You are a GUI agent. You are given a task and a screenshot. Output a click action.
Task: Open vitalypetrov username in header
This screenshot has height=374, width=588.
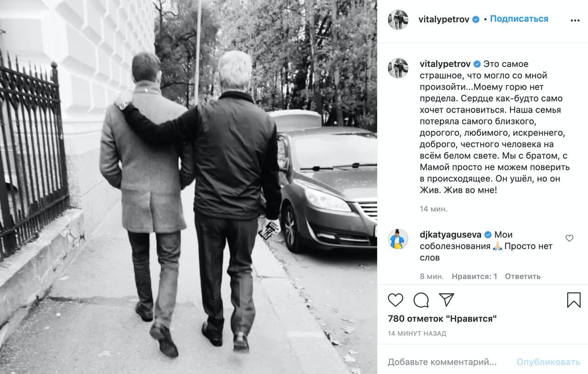(444, 19)
